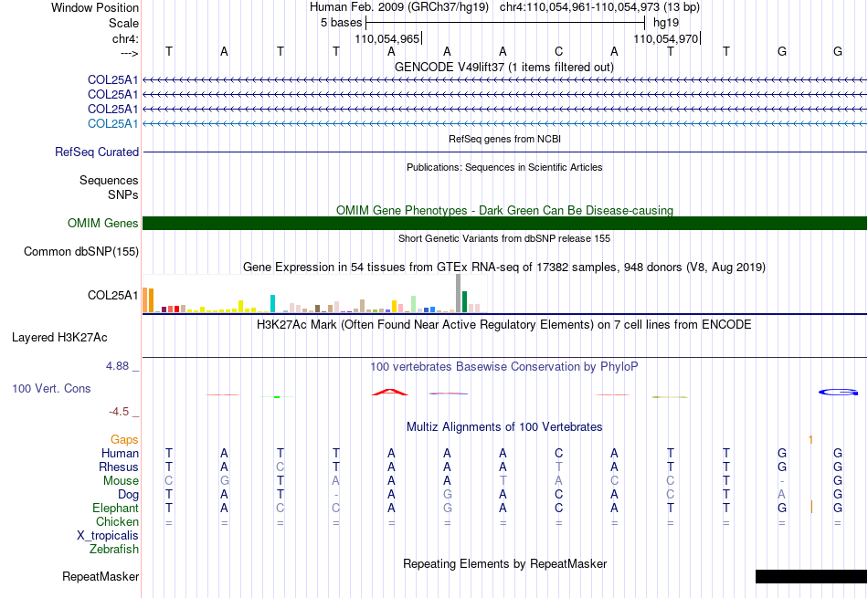Click the Elephant species label

[x=116, y=508]
